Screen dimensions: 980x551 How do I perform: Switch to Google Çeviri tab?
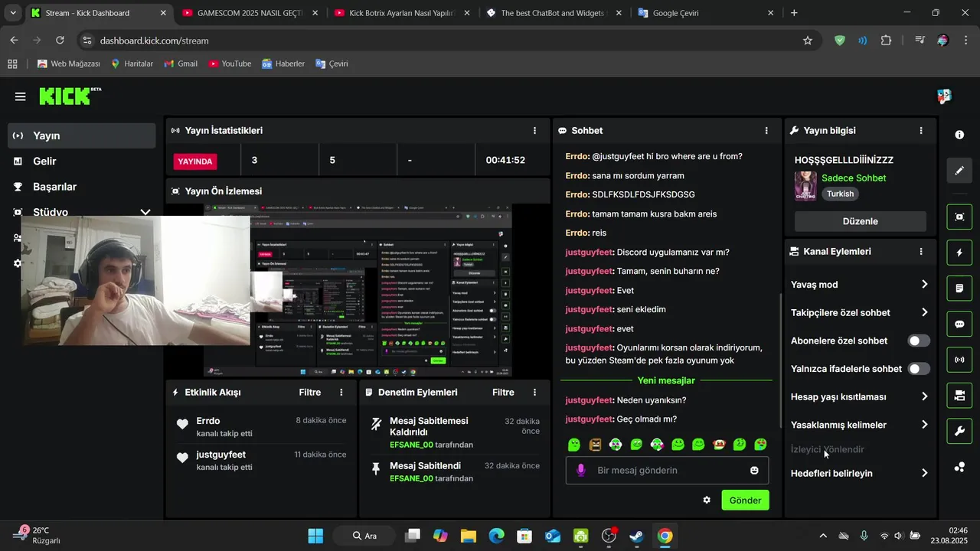pyautogui.click(x=707, y=13)
